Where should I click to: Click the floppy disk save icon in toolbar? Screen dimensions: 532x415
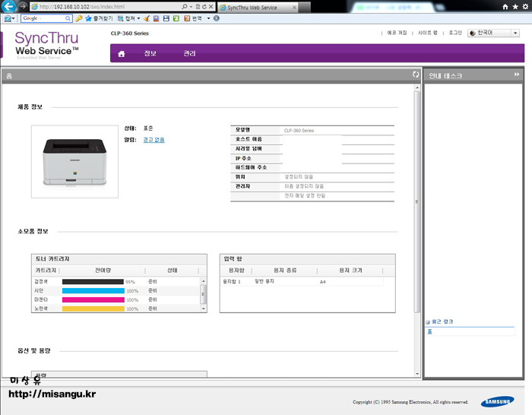(x=166, y=18)
